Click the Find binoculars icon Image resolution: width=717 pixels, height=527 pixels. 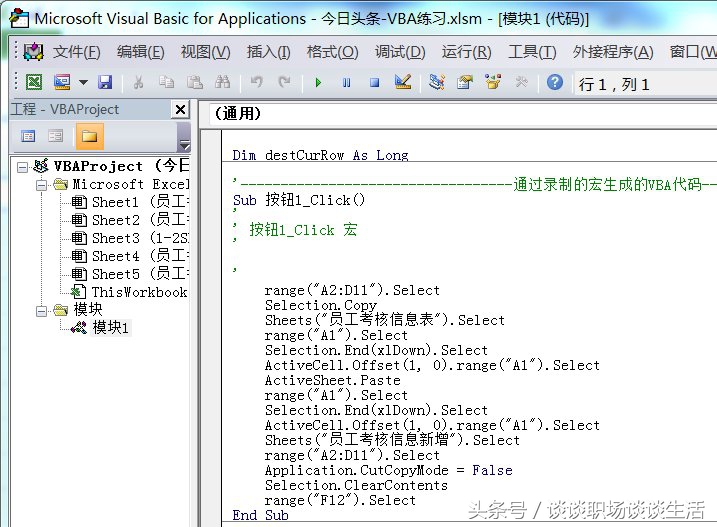pos(223,82)
